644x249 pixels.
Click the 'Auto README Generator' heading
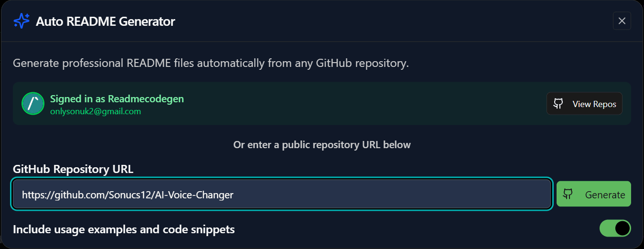click(106, 22)
